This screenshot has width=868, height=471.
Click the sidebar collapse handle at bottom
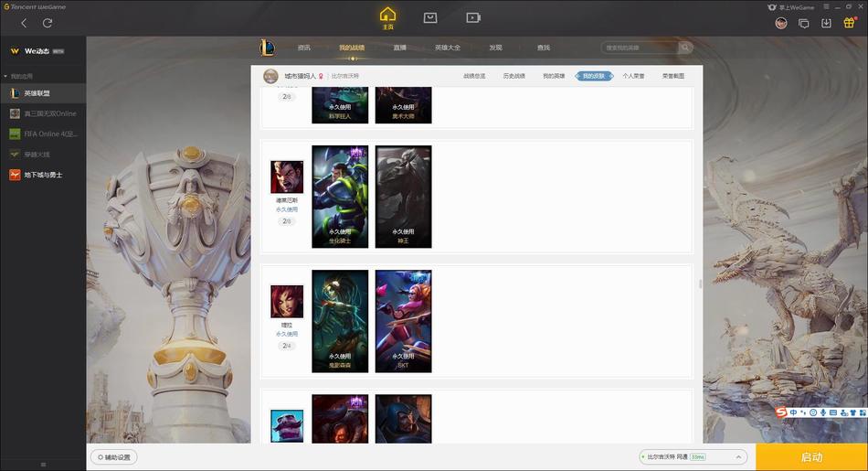click(43, 465)
